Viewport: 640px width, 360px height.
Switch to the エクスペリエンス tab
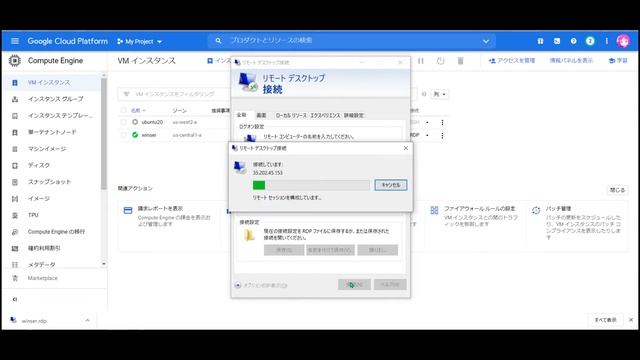(x=325, y=116)
